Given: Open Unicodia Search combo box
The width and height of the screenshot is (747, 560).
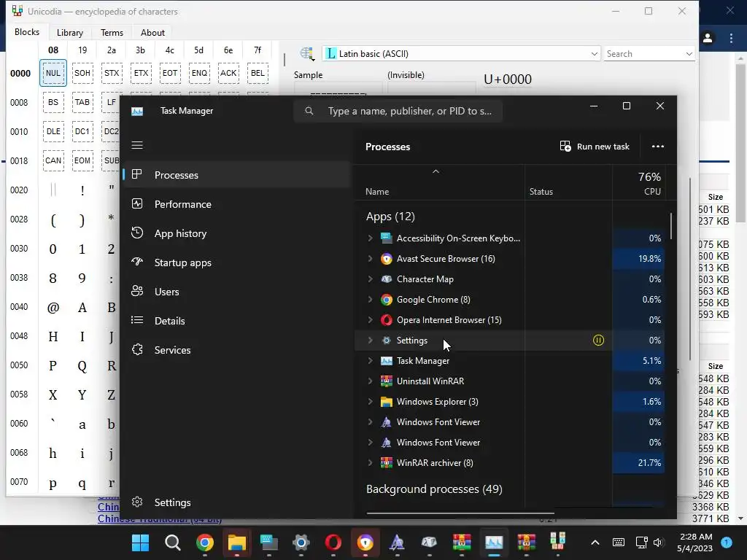Looking at the screenshot, I should pyautogui.click(x=649, y=54).
